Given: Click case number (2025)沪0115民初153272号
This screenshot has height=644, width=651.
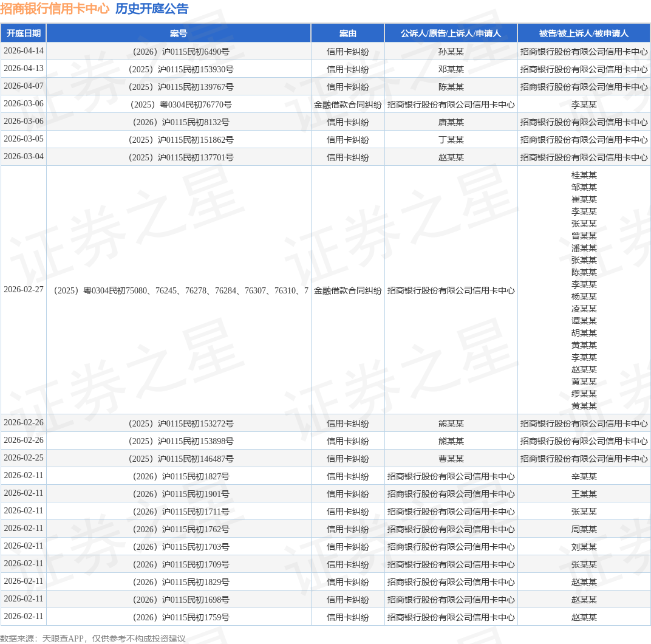Looking at the screenshot, I should (x=181, y=423).
